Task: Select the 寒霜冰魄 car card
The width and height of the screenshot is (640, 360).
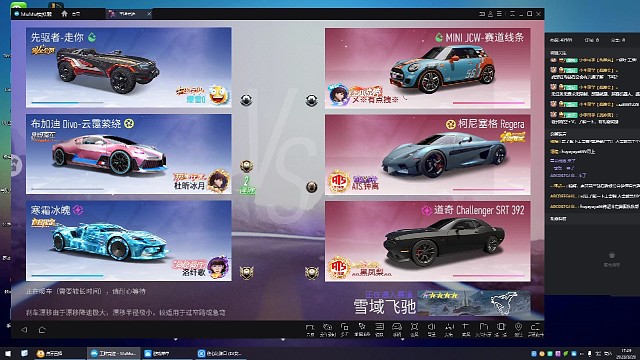Action: [x=129, y=241]
